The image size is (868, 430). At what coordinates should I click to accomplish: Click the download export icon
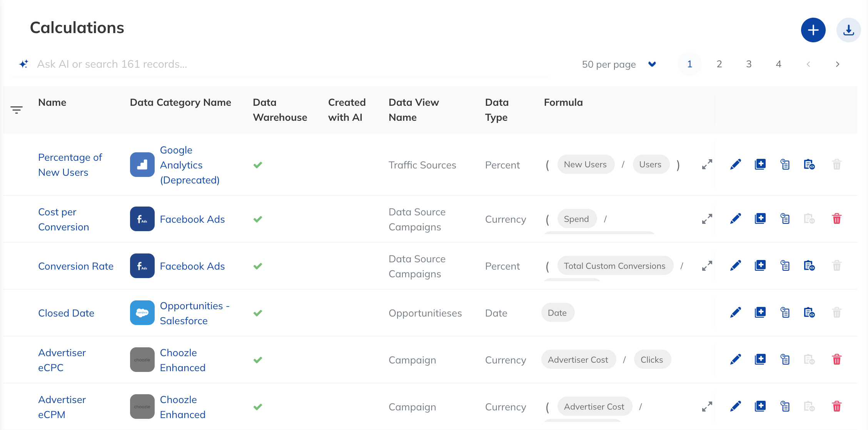pos(848,30)
